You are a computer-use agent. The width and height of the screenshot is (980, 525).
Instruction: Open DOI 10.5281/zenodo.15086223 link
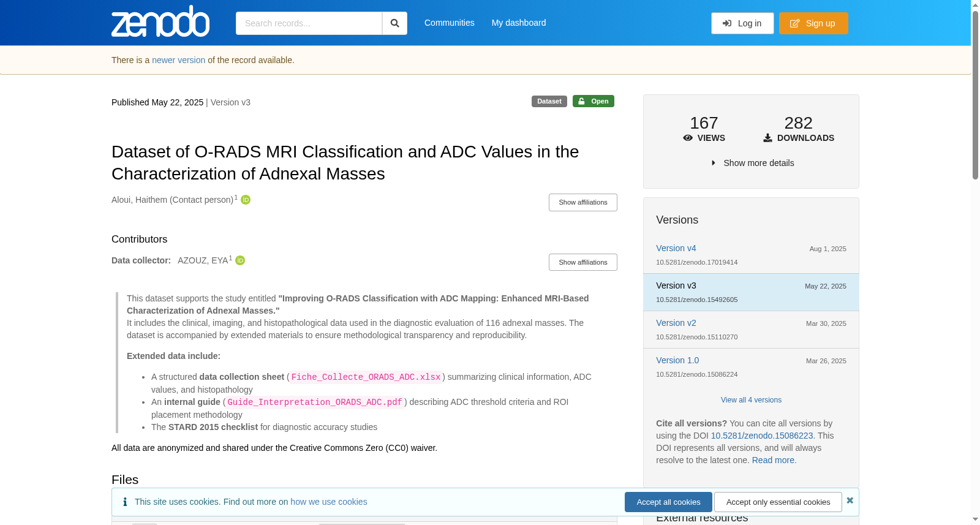761,436
